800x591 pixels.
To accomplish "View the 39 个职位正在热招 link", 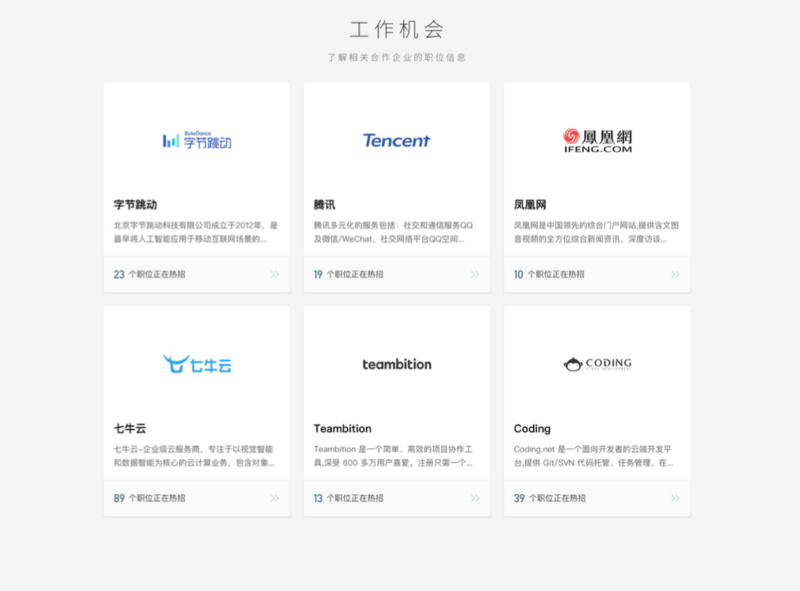I will tap(549, 498).
